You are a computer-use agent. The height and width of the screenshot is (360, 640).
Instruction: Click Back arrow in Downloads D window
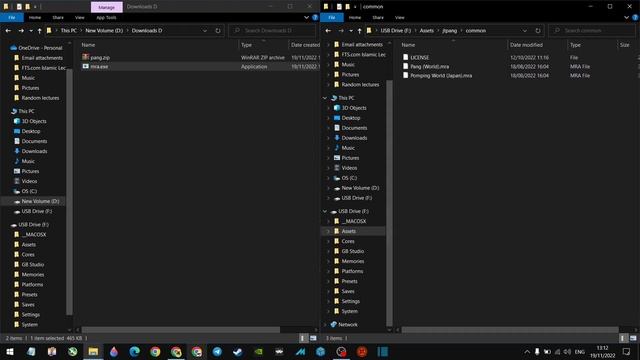click(x=8, y=31)
